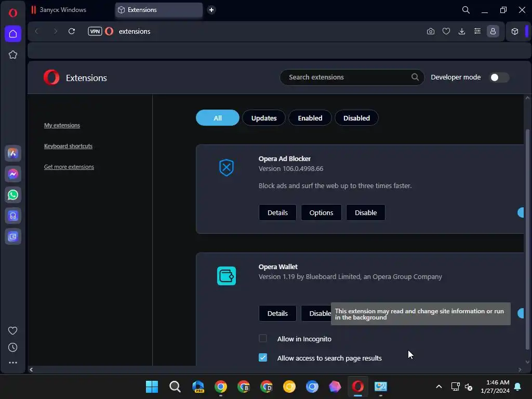The height and width of the screenshot is (399, 532).
Task: Click the VPN badge in address bar
Action: 95,31
